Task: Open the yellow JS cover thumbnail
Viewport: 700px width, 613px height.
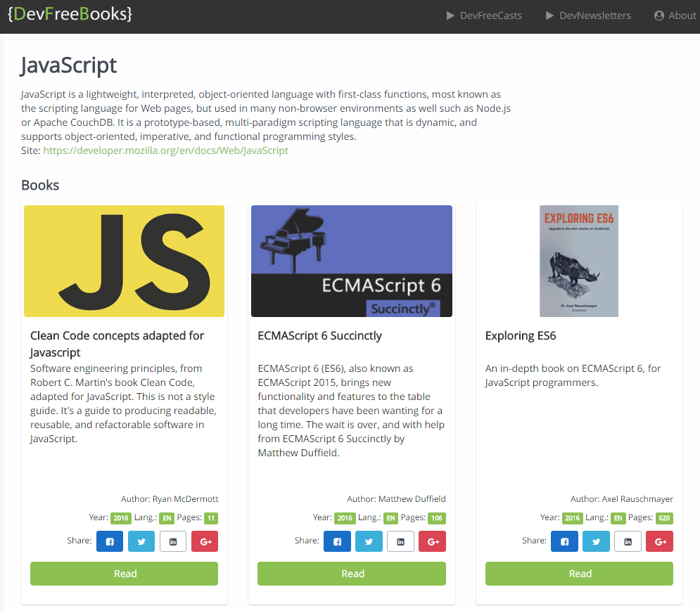Action: [x=124, y=261]
